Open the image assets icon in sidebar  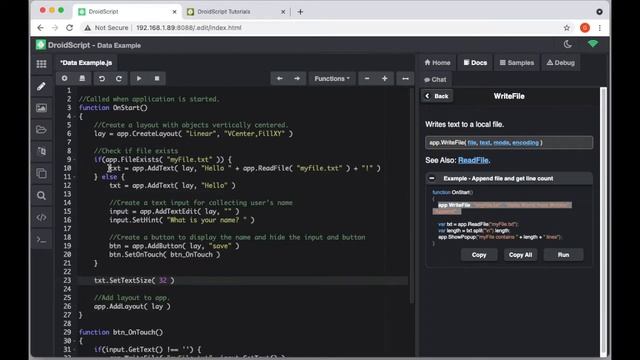coord(41,108)
